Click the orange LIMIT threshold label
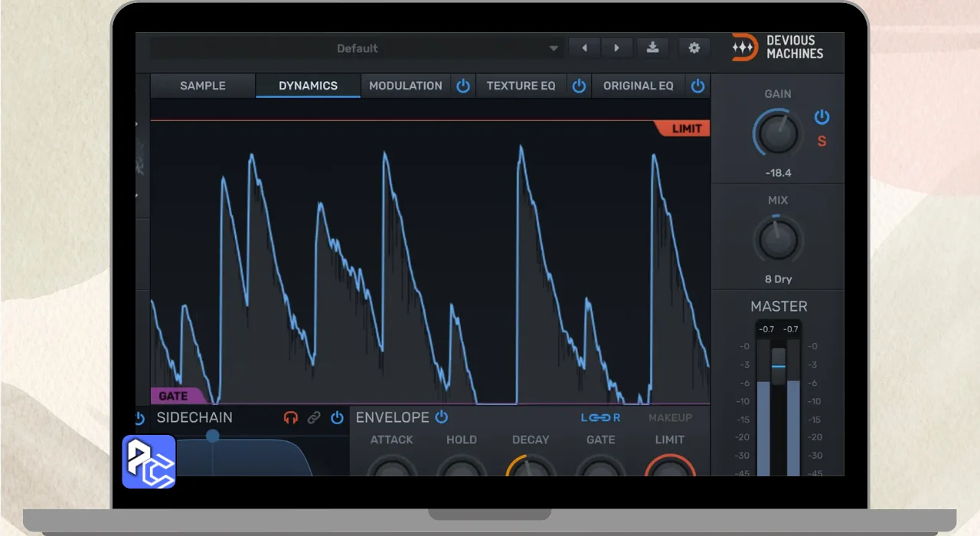 (685, 129)
